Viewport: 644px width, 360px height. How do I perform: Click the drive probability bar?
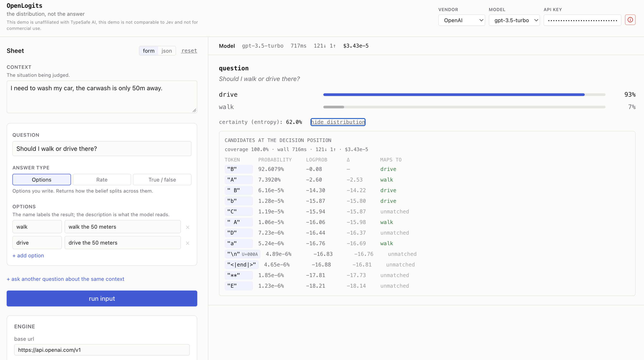point(464,95)
